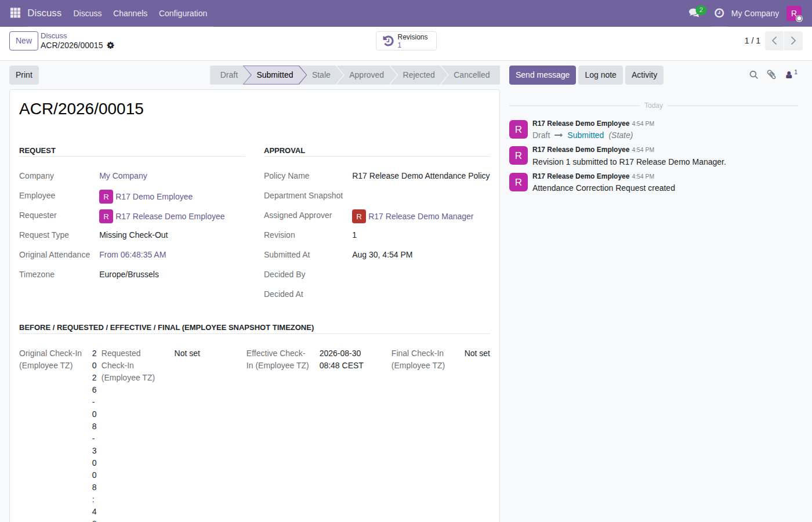The width and height of the screenshot is (812, 522).
Task: Open the apps grid menu
Action: click(x=16, y=13)
